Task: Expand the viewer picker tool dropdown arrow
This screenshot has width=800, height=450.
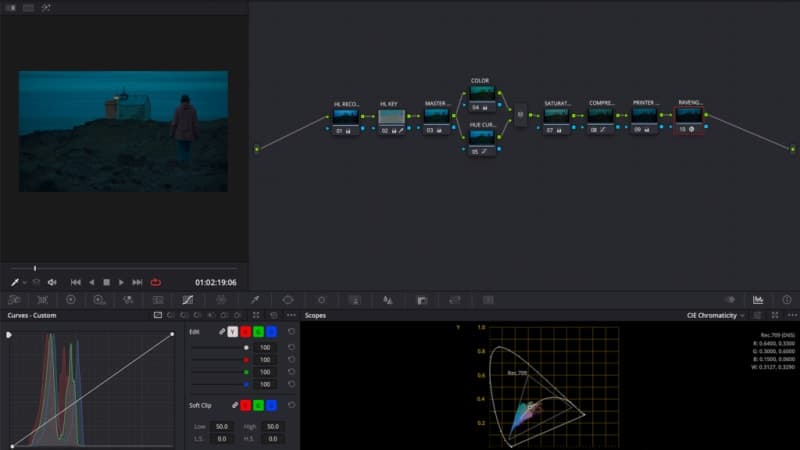Action: pyautogui.click(x=24, y=283)
